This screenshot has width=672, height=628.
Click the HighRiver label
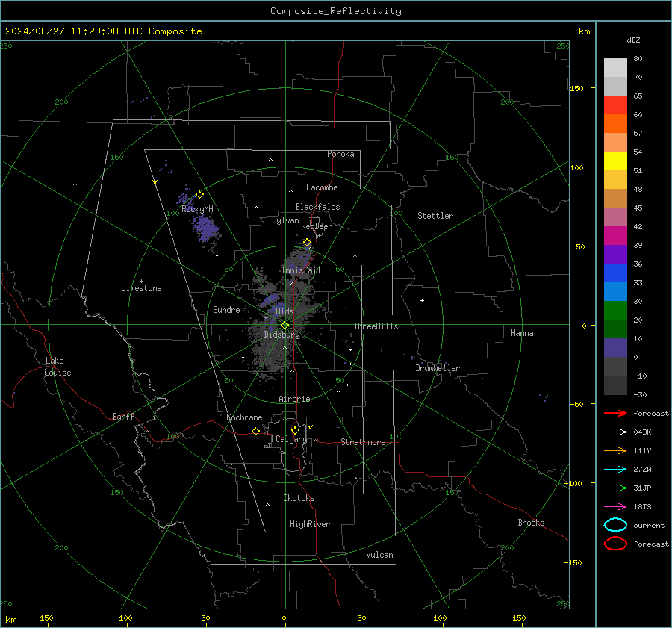(310, 524)
